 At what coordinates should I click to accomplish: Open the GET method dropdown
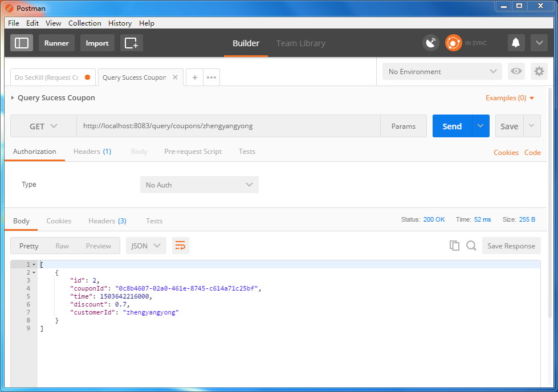click(43, 126)
